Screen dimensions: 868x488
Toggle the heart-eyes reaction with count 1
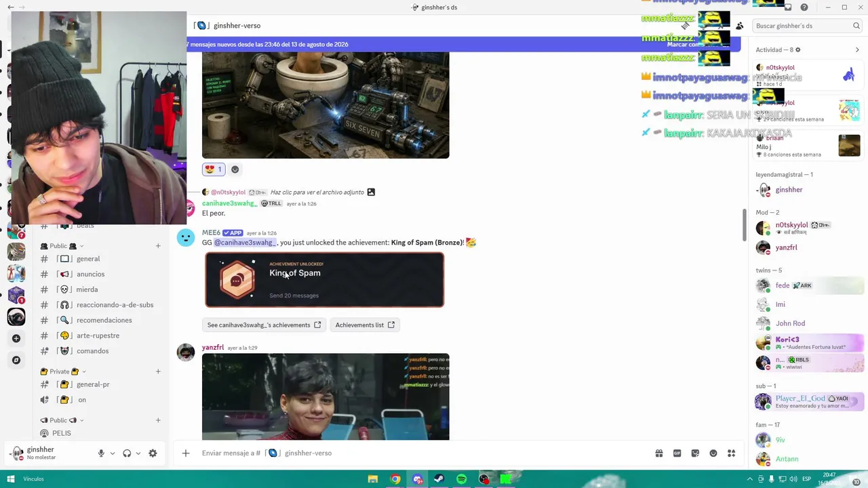click(213, 169)
